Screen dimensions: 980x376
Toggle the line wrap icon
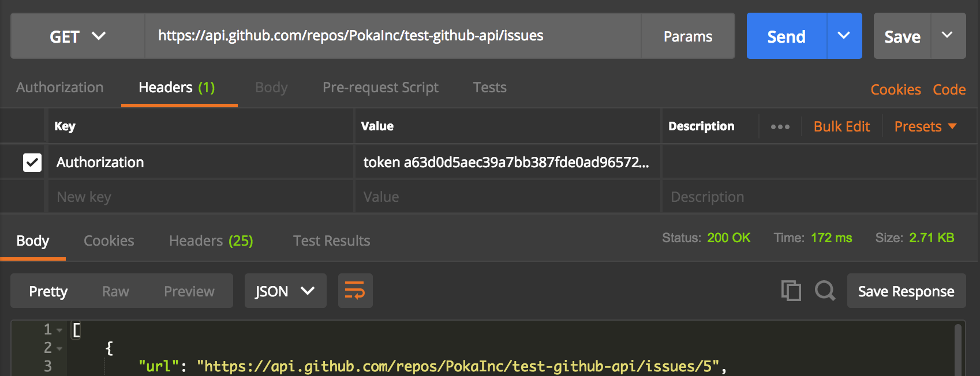pos(355,291)
